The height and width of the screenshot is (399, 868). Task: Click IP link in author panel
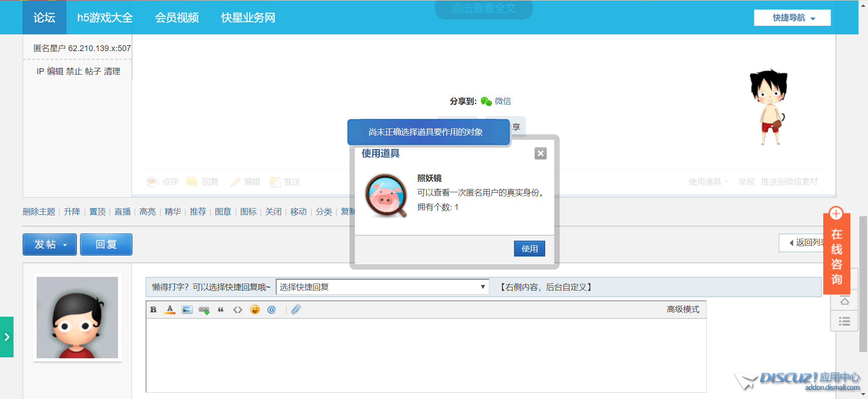click(40, 71)
